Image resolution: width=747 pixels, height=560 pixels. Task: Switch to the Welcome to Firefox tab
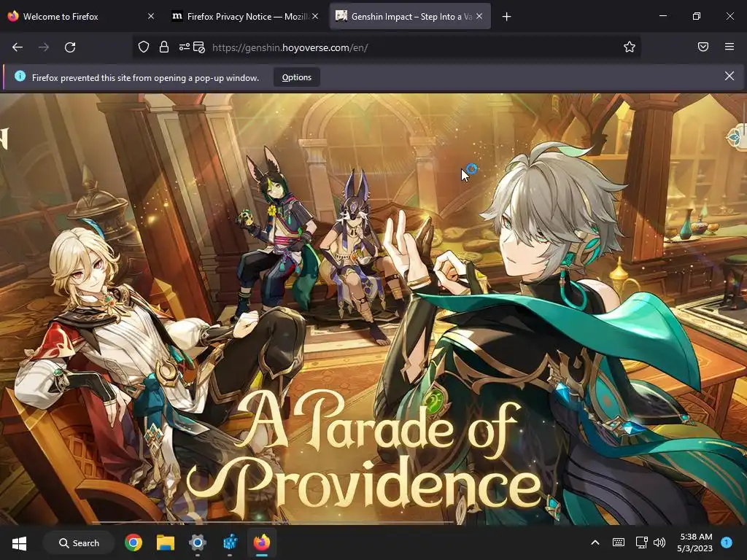pyautogui.click(x=80, y=16)
